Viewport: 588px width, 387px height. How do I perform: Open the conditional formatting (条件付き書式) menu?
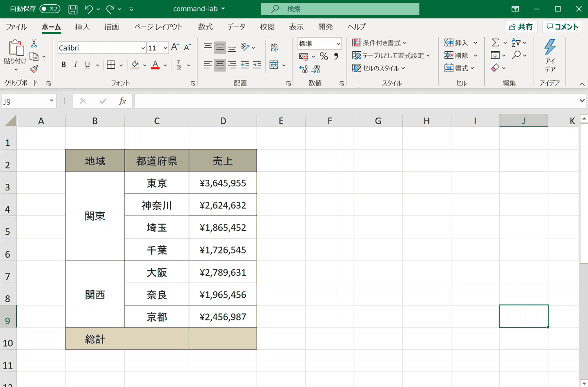[378, 42]
